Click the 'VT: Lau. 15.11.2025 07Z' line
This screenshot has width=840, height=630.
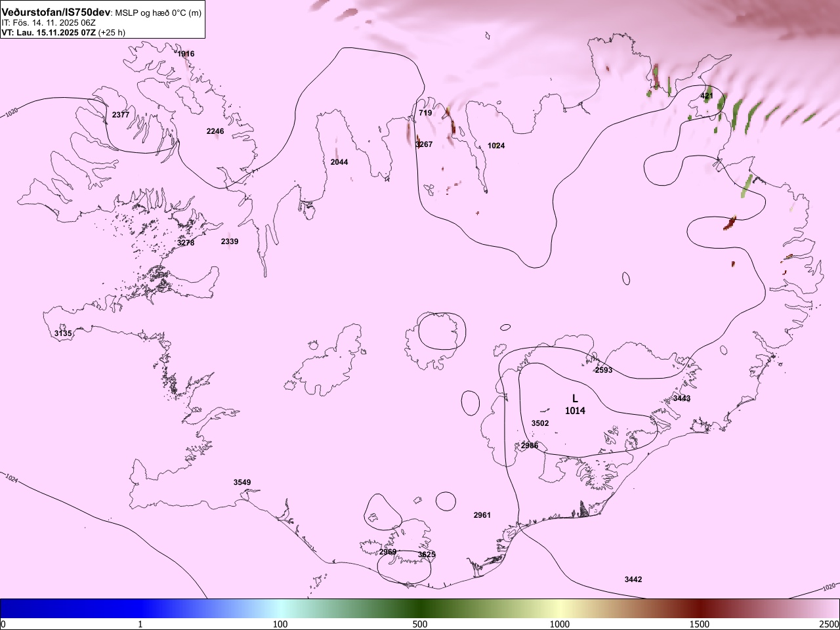[x=49, y=32]
